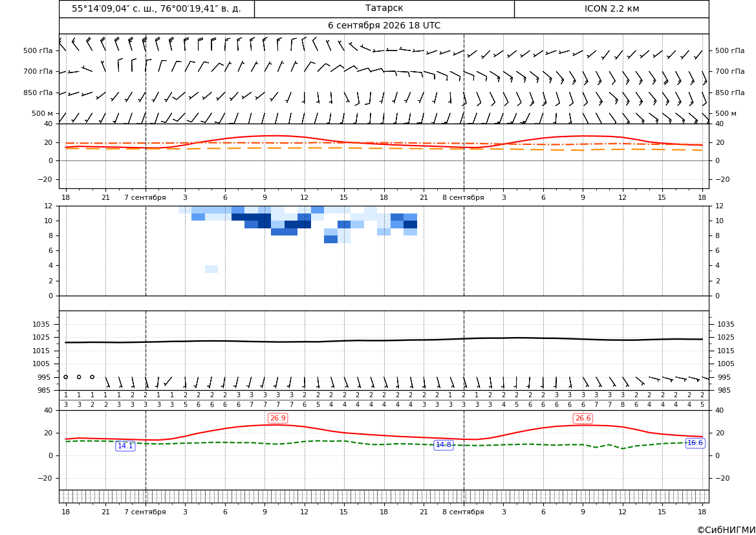The height and width of the screenshot is (535, 756).
Task: Click the 8 сентября marker on bottom axis
Action: pos(463,512)
